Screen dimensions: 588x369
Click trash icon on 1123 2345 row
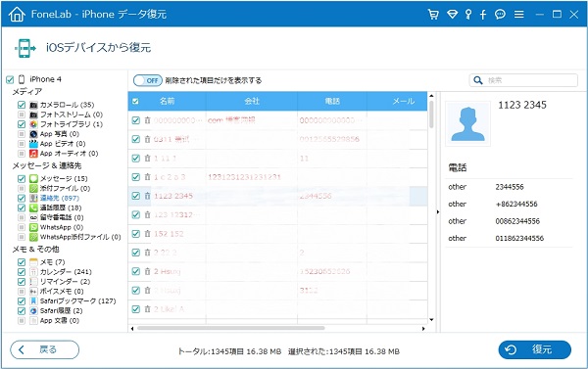click(147, 196)
